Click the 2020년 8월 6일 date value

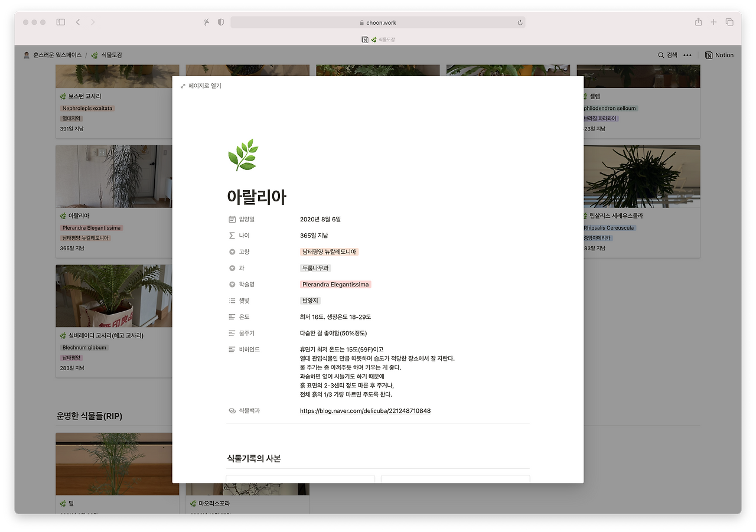click(x=321, y=220)
